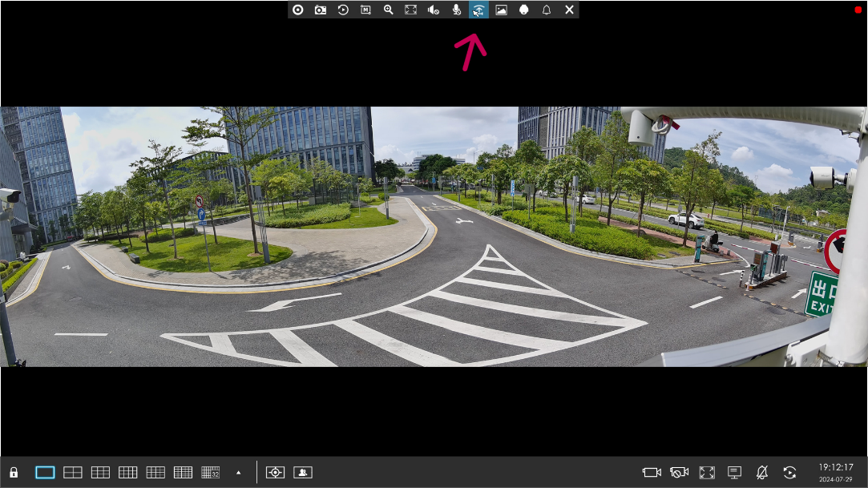Toggle the two-way microphone icon
This screenshot has width=868, height=488.
456,10
